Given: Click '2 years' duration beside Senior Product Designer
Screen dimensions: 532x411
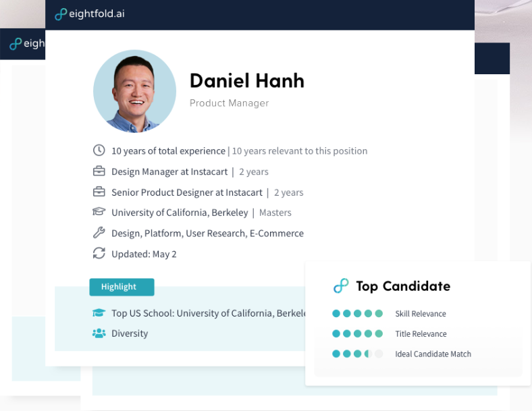Looking at the screenshot, I should click(x=289, y=192).
